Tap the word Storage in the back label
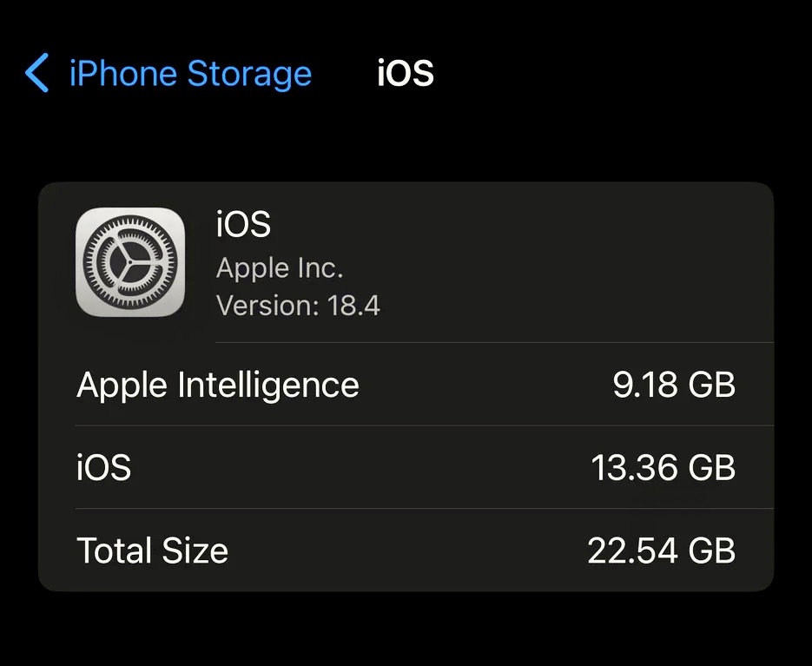 (x=249, y=73)
